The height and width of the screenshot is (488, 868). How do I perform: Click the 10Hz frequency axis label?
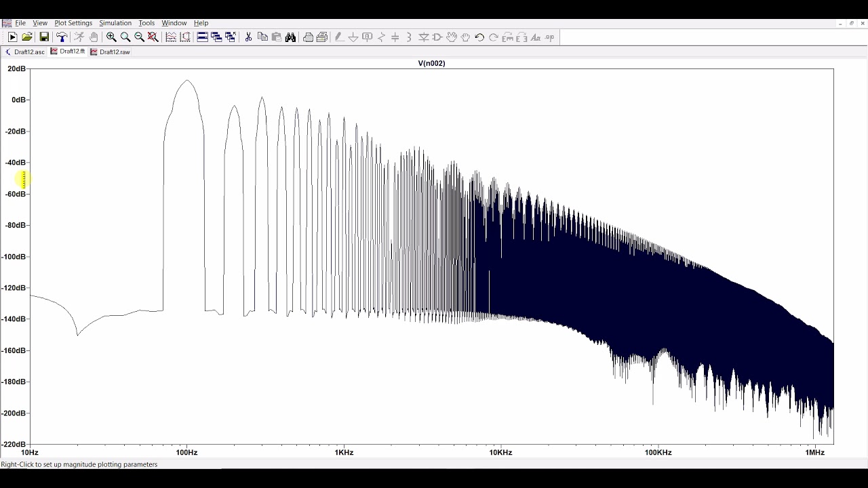pos(30,452)
